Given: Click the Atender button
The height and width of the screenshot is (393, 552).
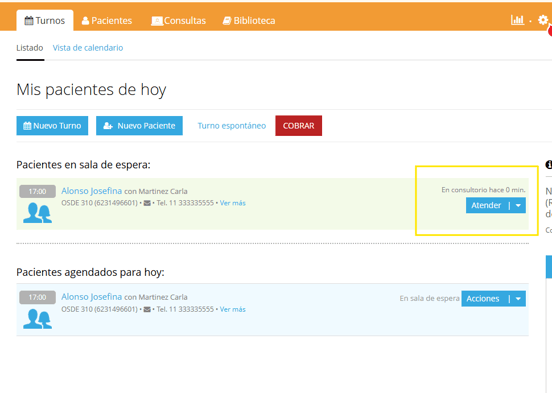Looking at the screenshot, I should point(486,205).
